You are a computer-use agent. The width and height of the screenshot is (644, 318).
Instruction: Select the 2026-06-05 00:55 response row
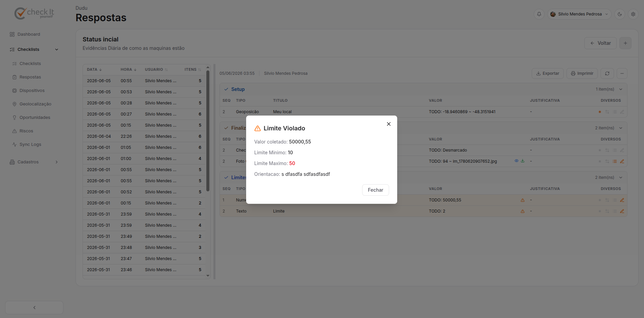click(x=144, y=81)
